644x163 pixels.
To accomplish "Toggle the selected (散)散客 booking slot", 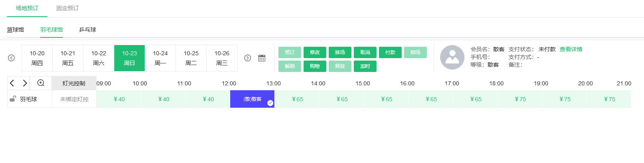I will (x=252, y=99).
